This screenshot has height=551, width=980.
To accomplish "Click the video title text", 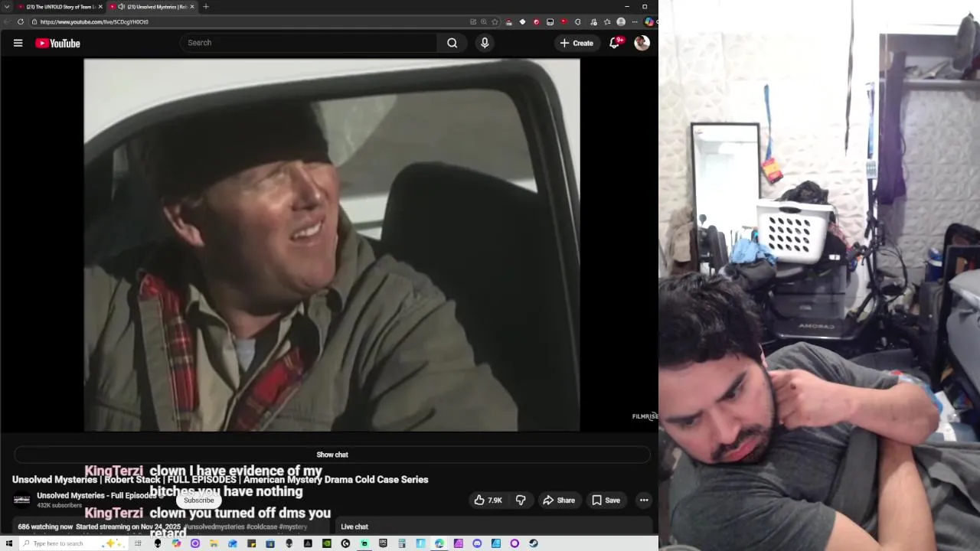I will coord(220,480).
